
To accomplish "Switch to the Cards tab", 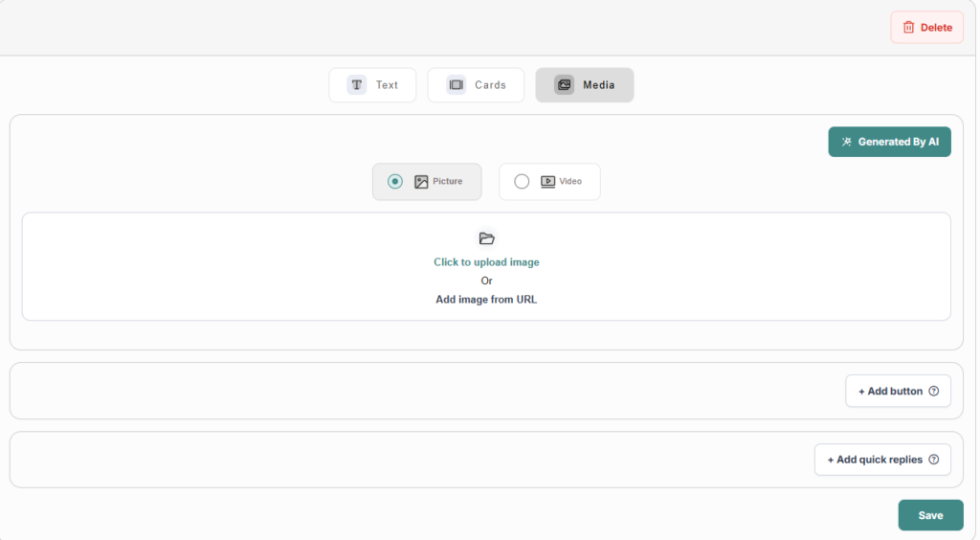I will click(476, 85).
